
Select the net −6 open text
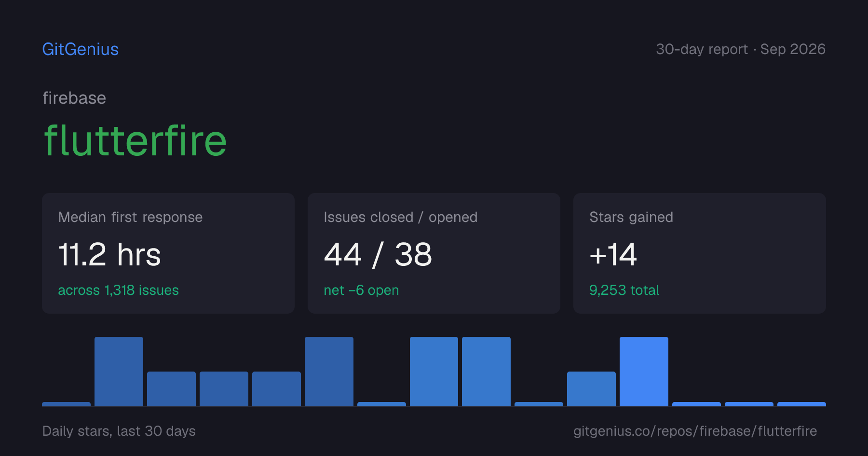click(x=361, y=290)
